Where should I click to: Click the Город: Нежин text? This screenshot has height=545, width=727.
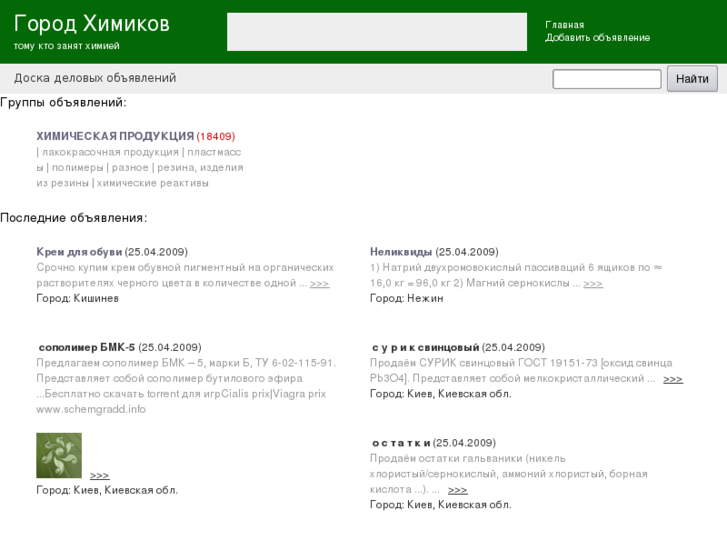407,298
